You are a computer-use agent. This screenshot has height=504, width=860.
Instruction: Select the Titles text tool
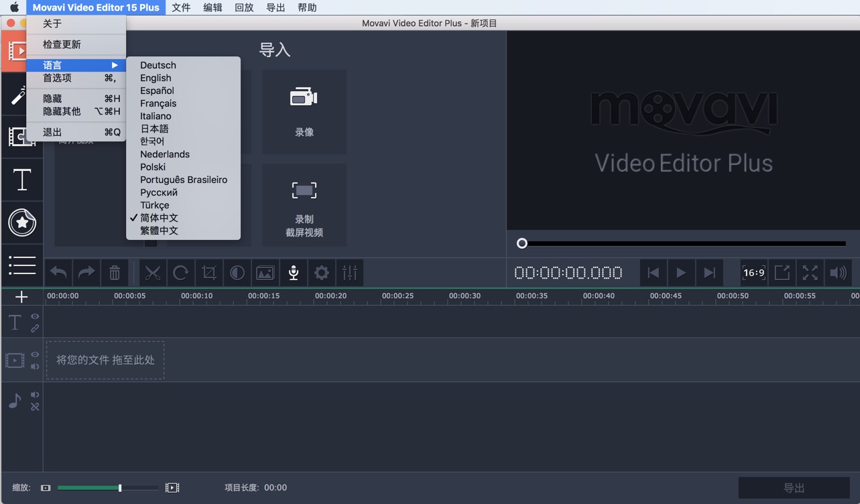(22, 180)
